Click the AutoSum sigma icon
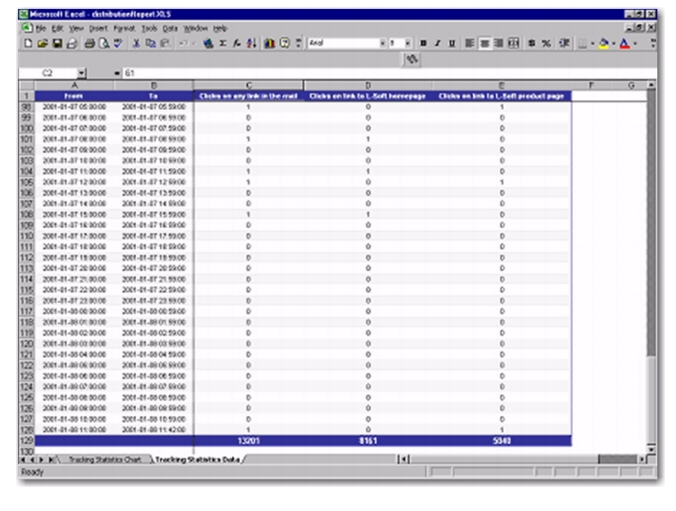This screenshot has width=676, height=511. pos(223,44)
